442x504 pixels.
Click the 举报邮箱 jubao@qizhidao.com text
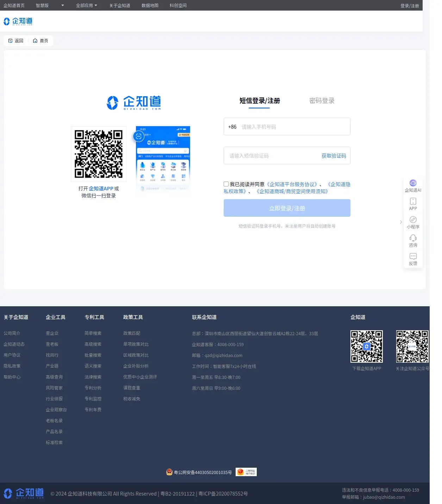click(373, 497)
